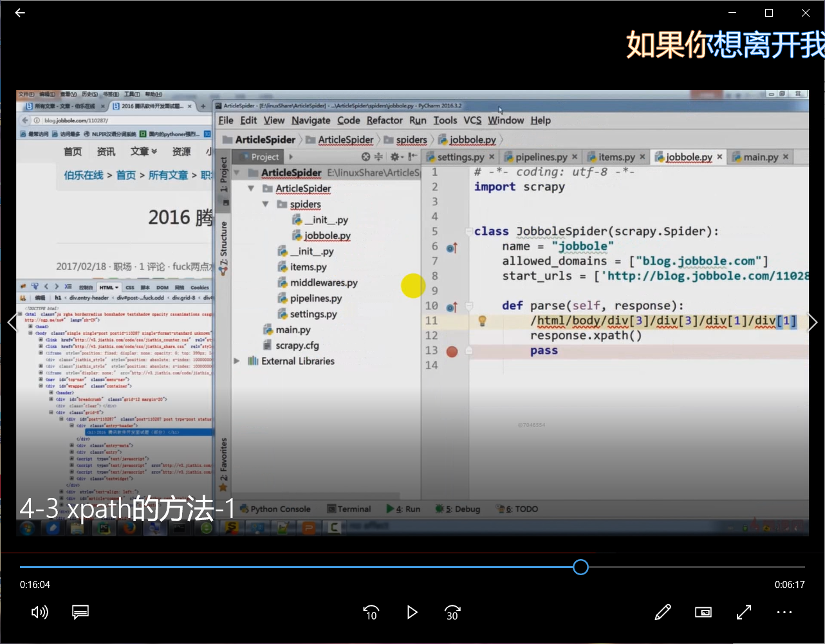
Task: Mute the video with the volume icon
Action: (x=39, y=612)
